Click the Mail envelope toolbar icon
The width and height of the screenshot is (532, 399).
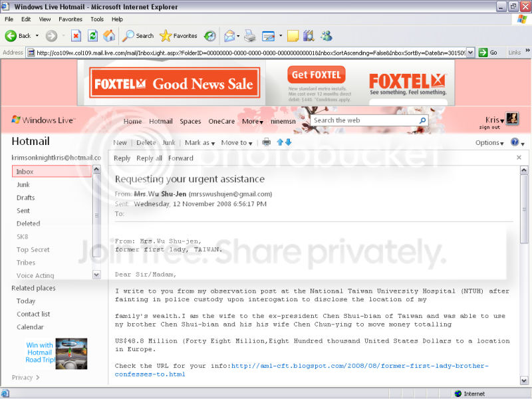point(229,36)
